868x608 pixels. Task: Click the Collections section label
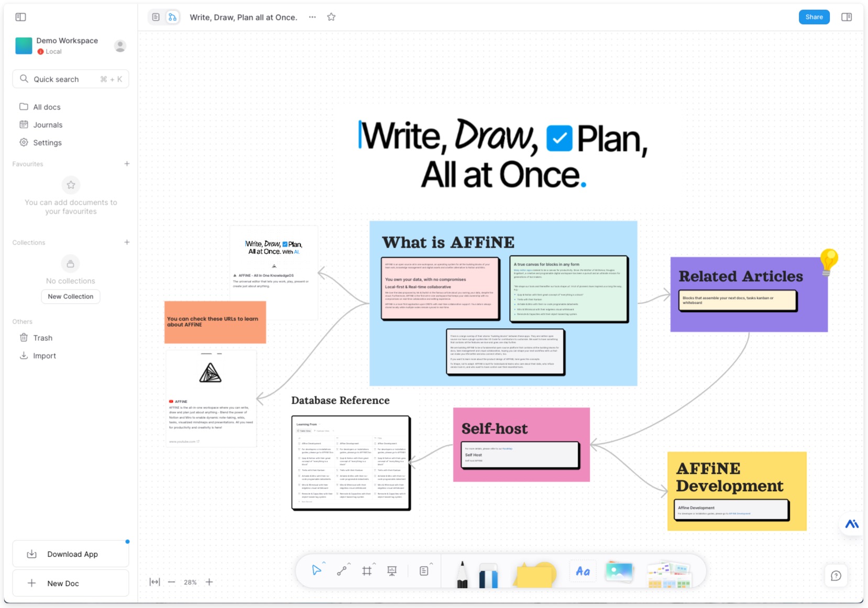point(29,242)
